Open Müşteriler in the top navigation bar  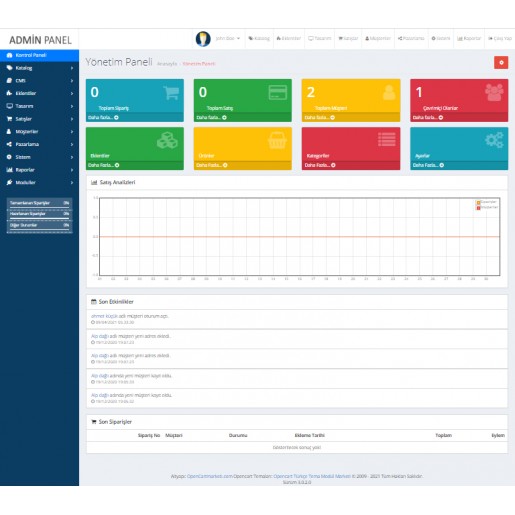pos(378,38)
